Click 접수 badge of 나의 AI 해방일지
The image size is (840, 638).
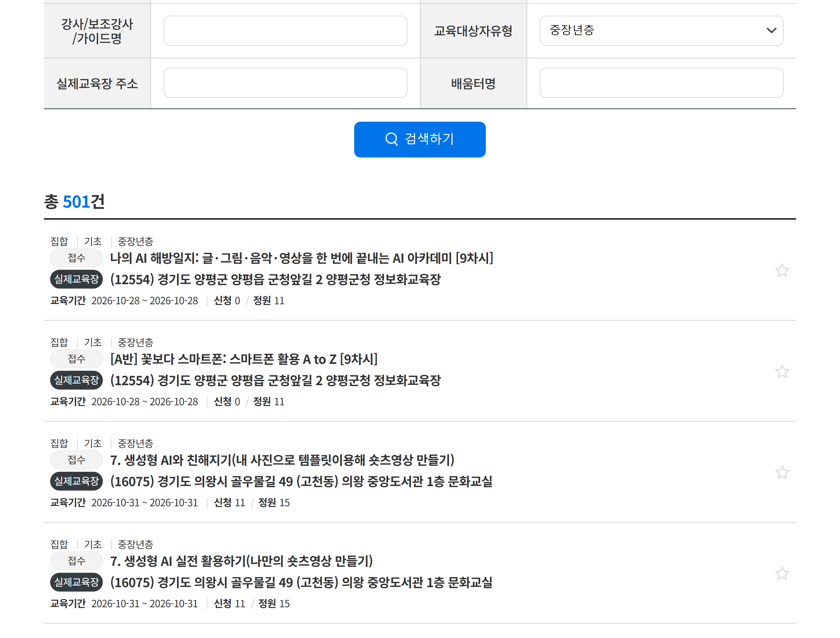(x=76, y=258)
